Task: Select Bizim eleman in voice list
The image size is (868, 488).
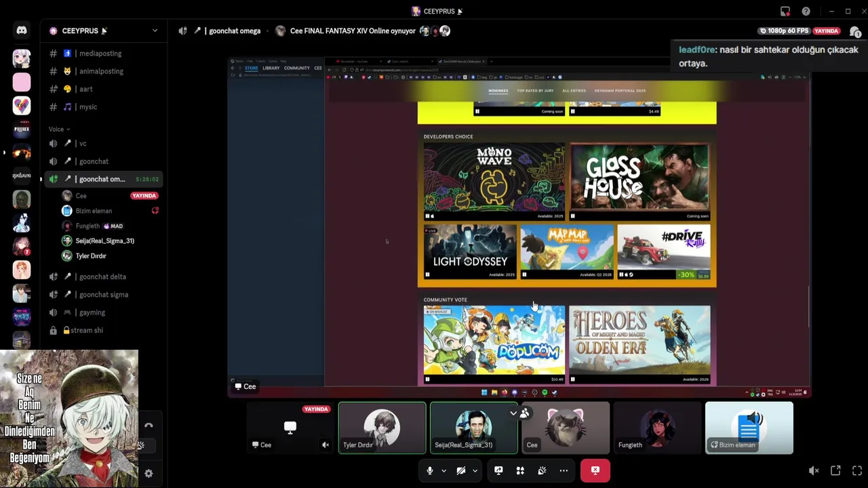Action: (94, 211)
